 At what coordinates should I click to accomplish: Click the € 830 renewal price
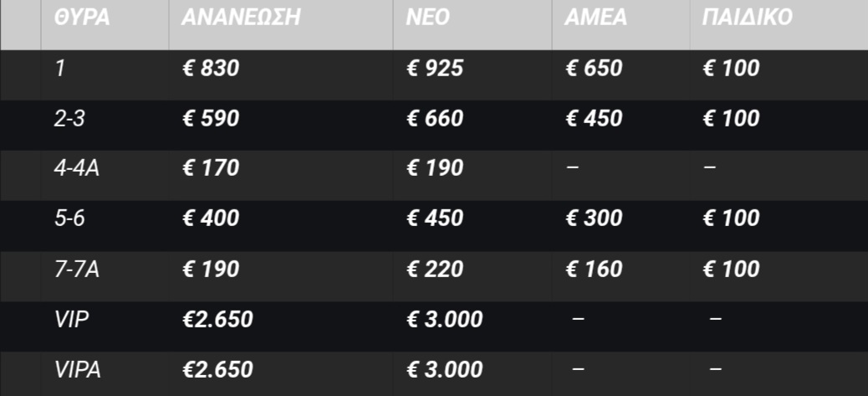click(211, 68)
